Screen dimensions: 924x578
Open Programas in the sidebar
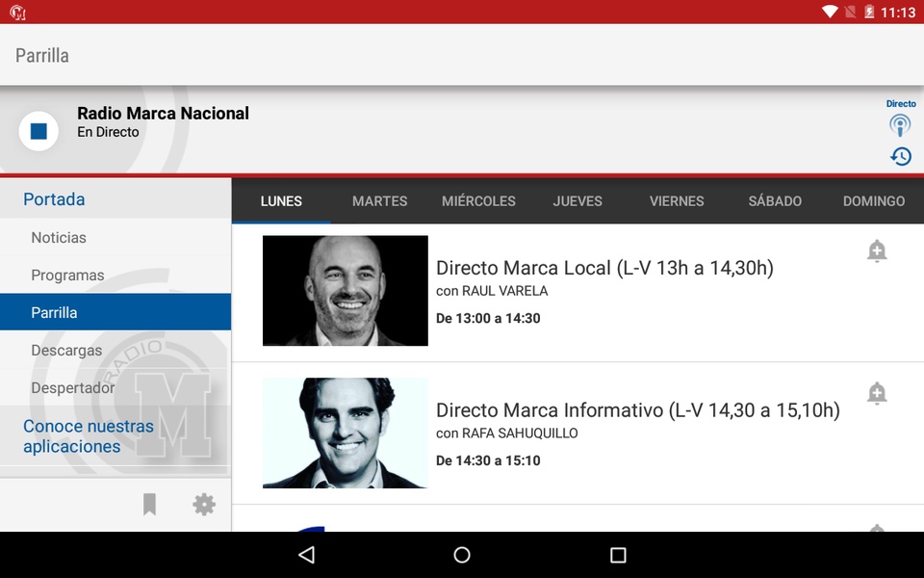pyautogui.click(x=115, y=276)
